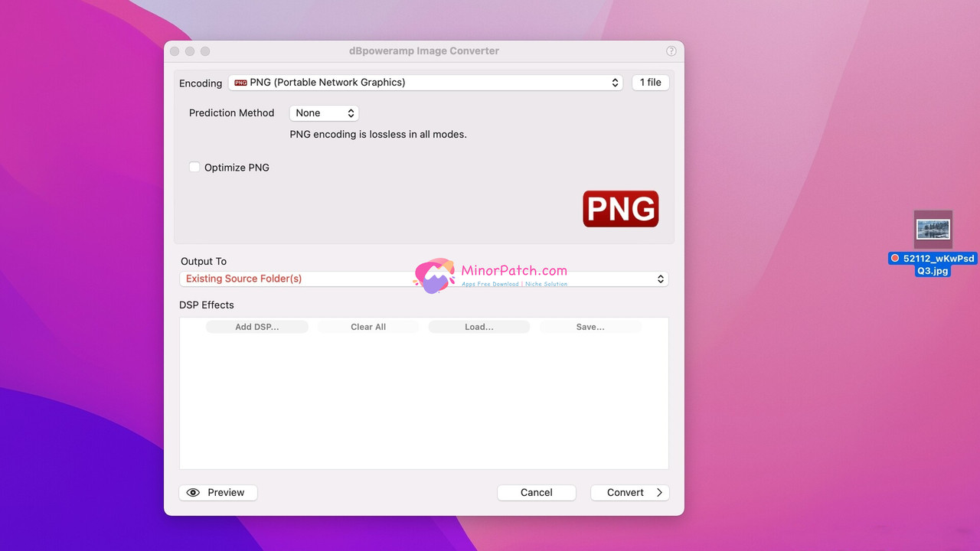The width and height of the screenshot is (980, 551).
Task: Click the Clear All button
Action: click(368, 327)
